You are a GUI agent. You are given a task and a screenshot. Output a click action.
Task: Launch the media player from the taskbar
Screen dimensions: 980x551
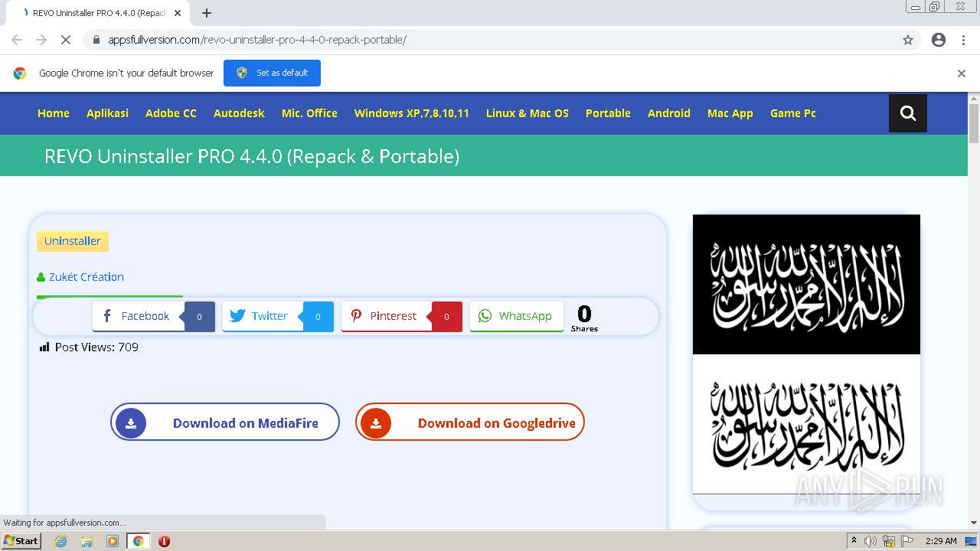[x=113, y=541]
